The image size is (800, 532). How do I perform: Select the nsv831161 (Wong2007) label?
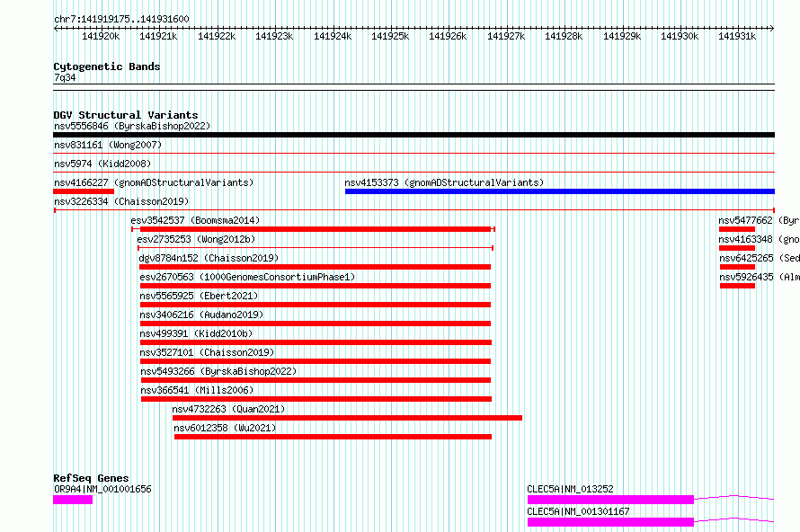tap(108, 145)
